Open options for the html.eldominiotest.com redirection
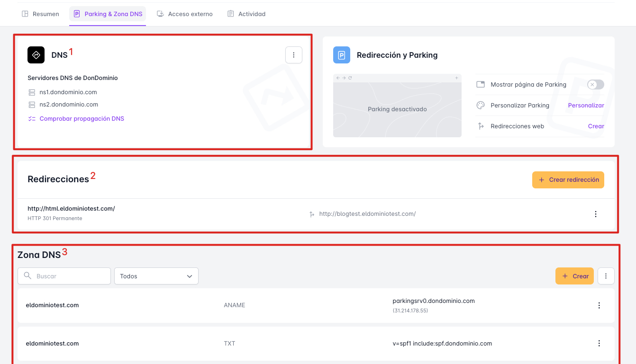636x364 pixels. (596, 214)
